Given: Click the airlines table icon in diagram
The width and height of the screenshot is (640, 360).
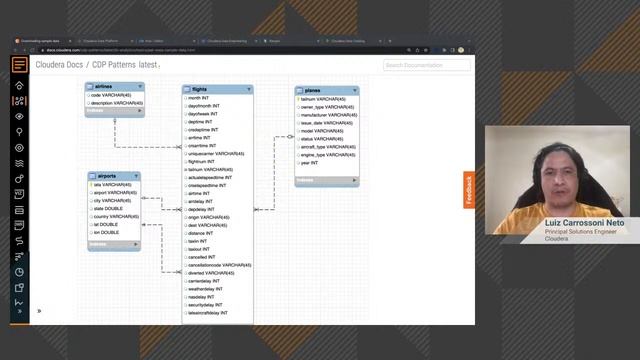Looking at the screenshot, I should (90, 87).
